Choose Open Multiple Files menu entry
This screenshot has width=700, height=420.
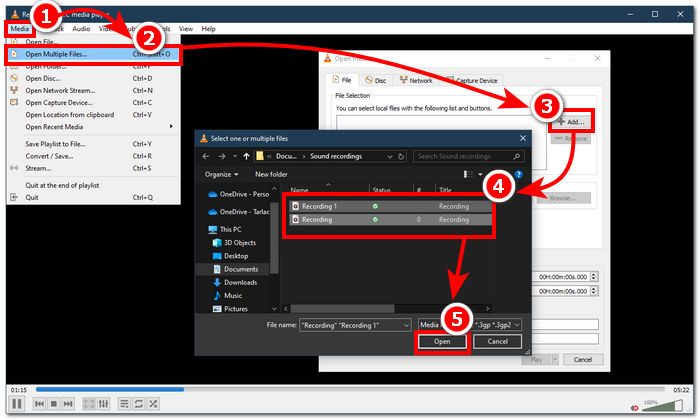click(x=94, y=54)
